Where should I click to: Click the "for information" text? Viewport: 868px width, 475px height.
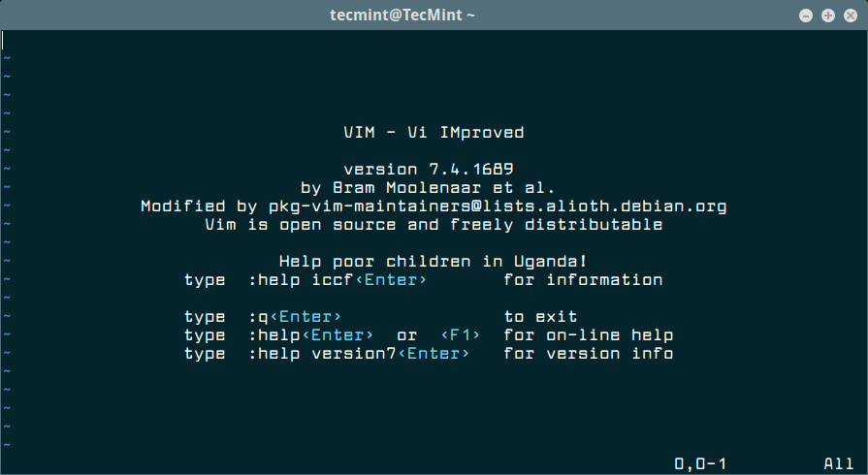[583, 280]
